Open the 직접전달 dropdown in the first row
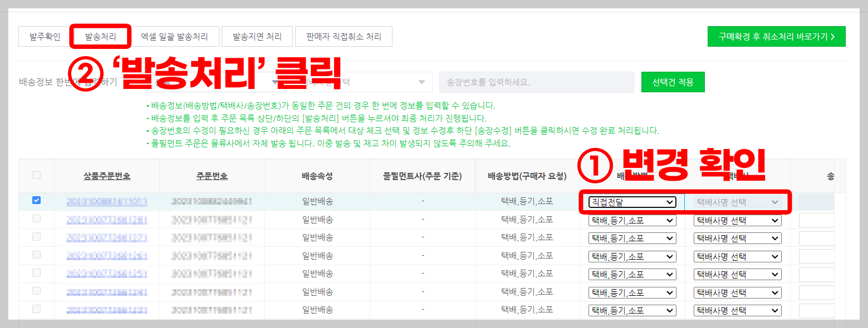The height and width of the screenshot is (328, 868). 632,202
